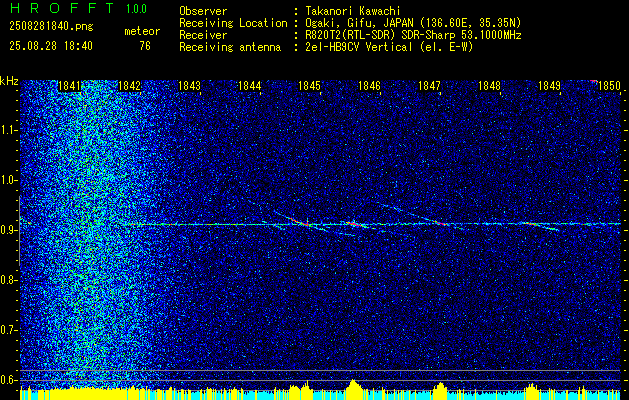Click the Receiving Location field label

click(x=233, y=23)
